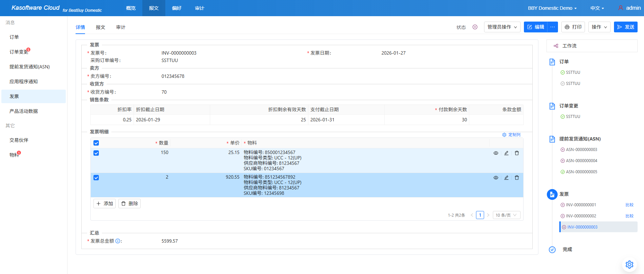Select SSTTUU under 订单变更 in workflow
This screenshot has height=274, width=644.
point(573,117)
